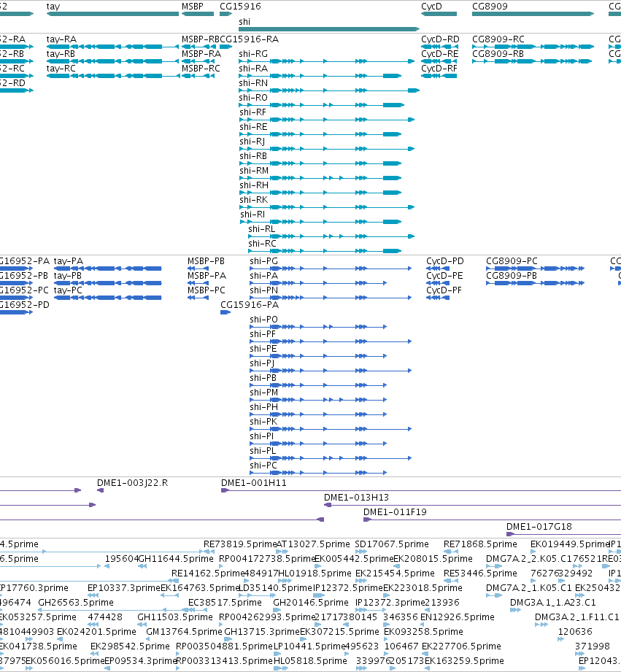The width and height of the screenshot is (621, 672).
Task: Click transcript MSBP-RA
Action: (x=201, y=54)
